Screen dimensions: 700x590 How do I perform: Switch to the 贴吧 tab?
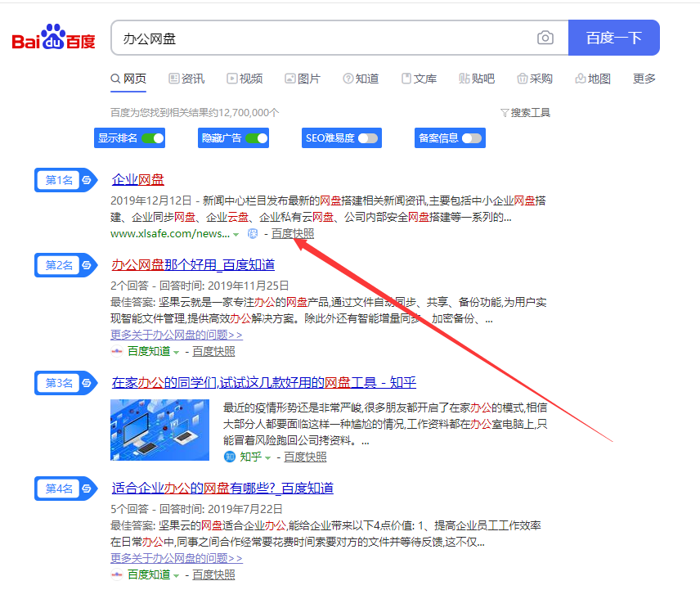point(477,79)
